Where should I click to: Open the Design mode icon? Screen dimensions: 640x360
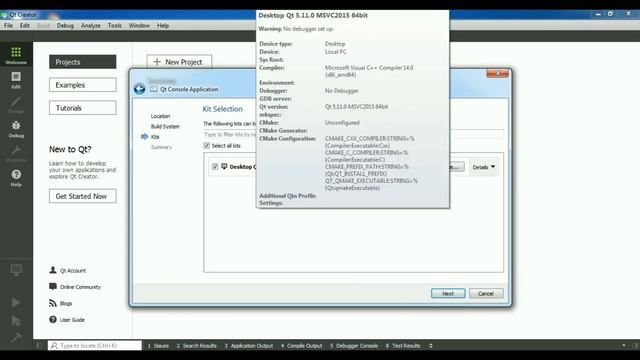[x=16, y=104]
